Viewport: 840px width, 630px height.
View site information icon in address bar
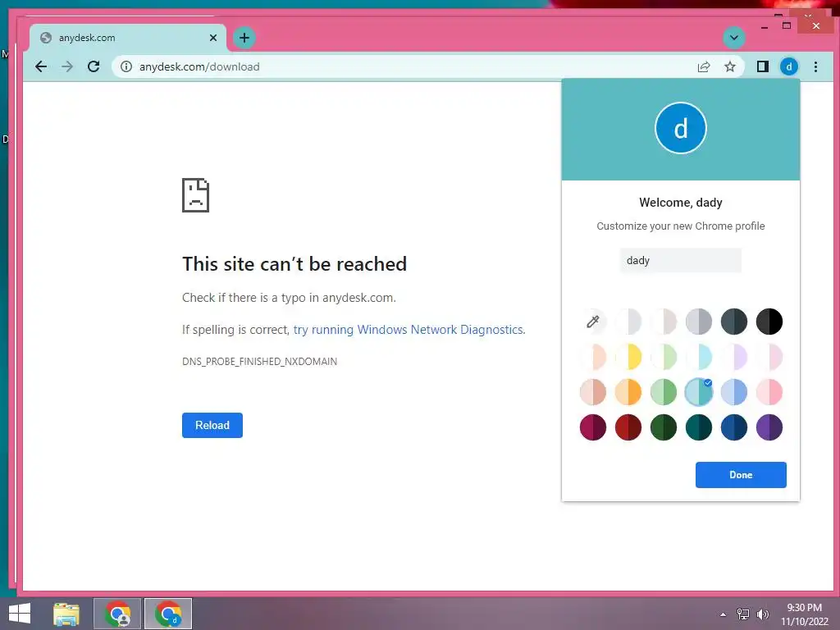(x=126, y=66)
